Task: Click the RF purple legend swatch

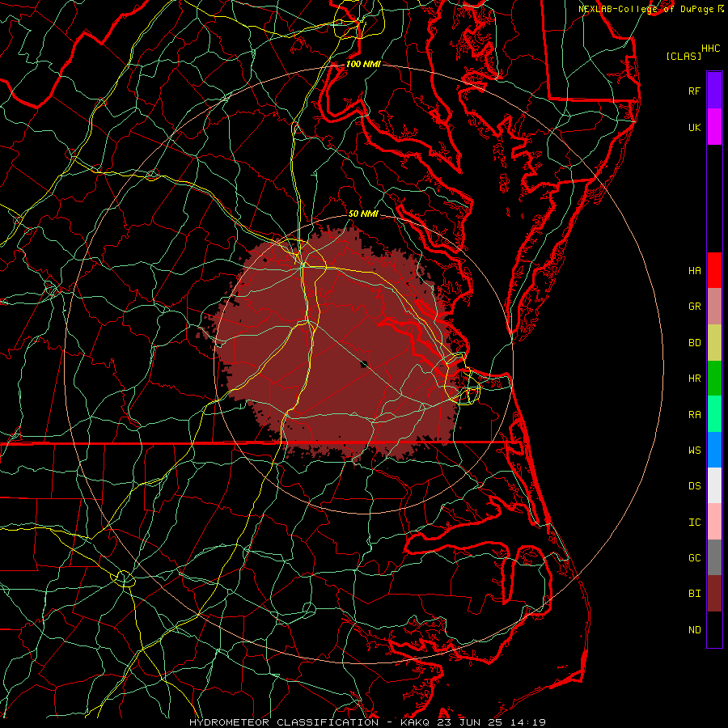Action: pos(714,91)
